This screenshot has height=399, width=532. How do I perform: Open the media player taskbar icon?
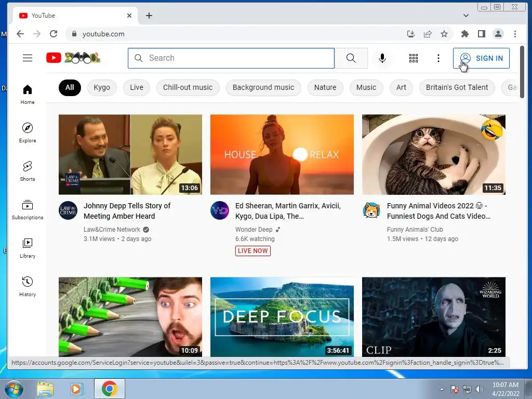click(76, 389)
